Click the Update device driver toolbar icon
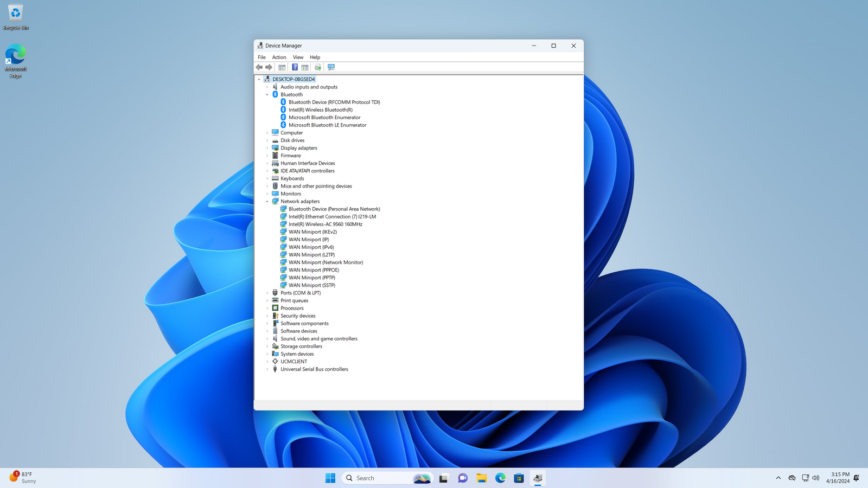868x488 pixels. (x=318, y=67)
